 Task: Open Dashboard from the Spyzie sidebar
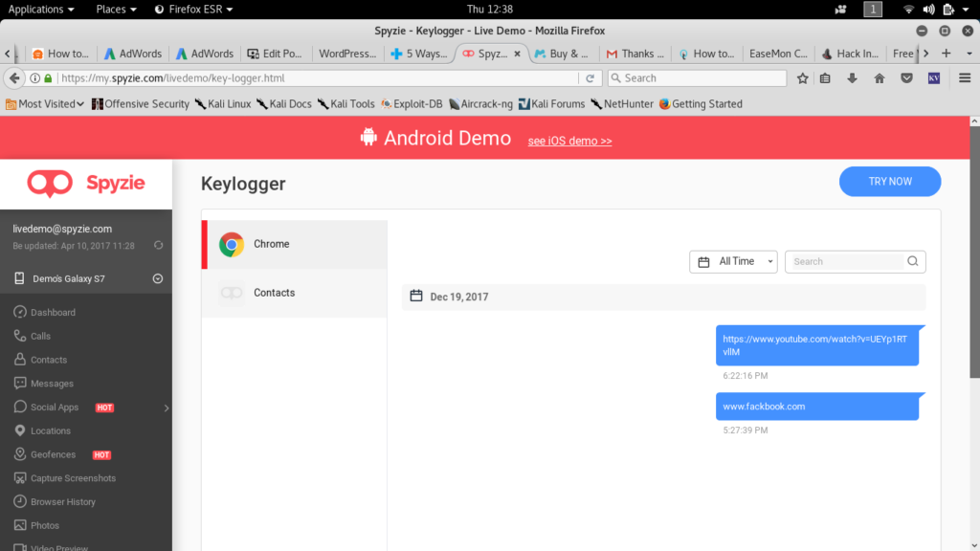[53, 313]
